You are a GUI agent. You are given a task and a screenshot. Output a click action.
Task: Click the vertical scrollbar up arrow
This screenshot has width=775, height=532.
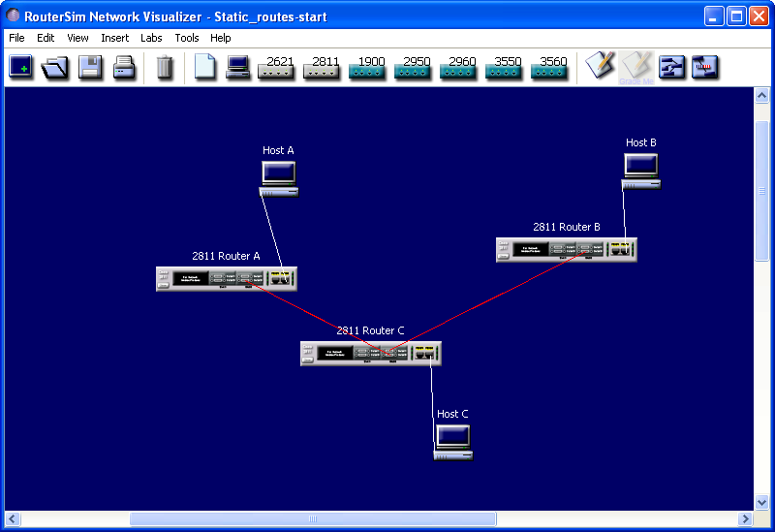(761, 95)
